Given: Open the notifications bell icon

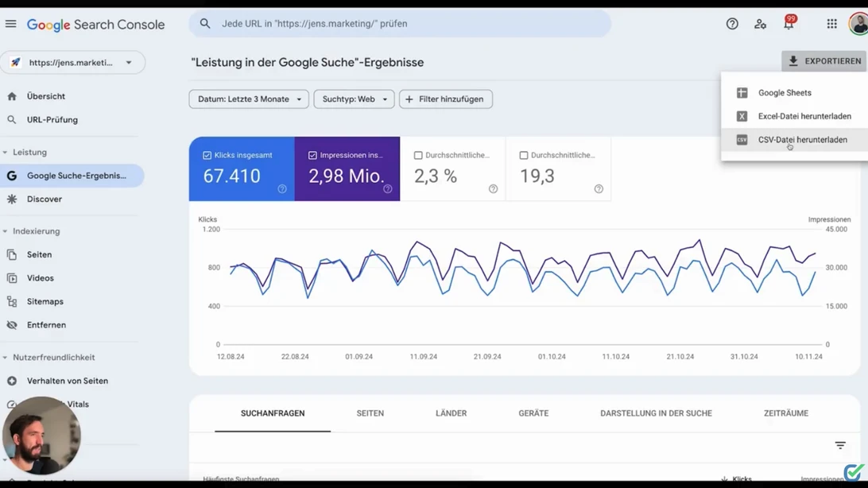Looking at the screenshot, I should coord(789,24).
